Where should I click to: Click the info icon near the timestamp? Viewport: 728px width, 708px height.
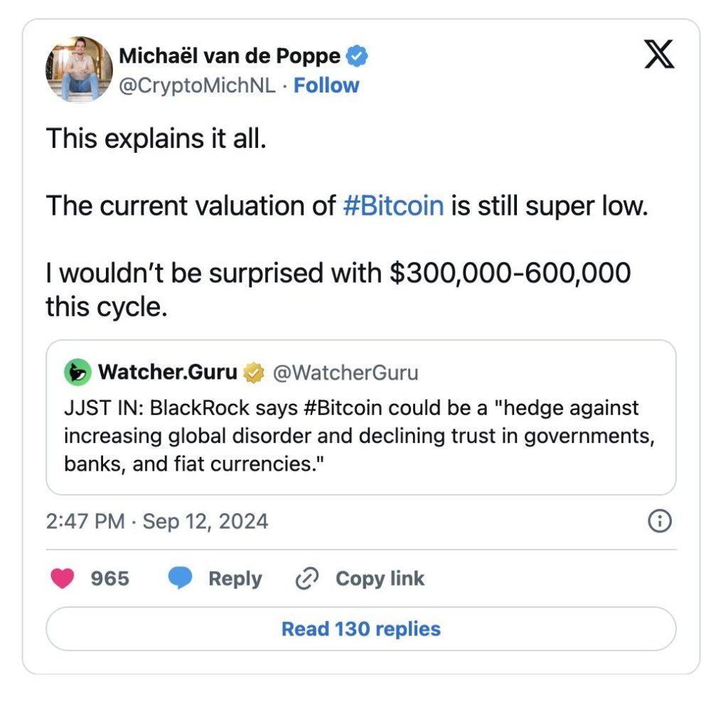[x=658, y=521]
